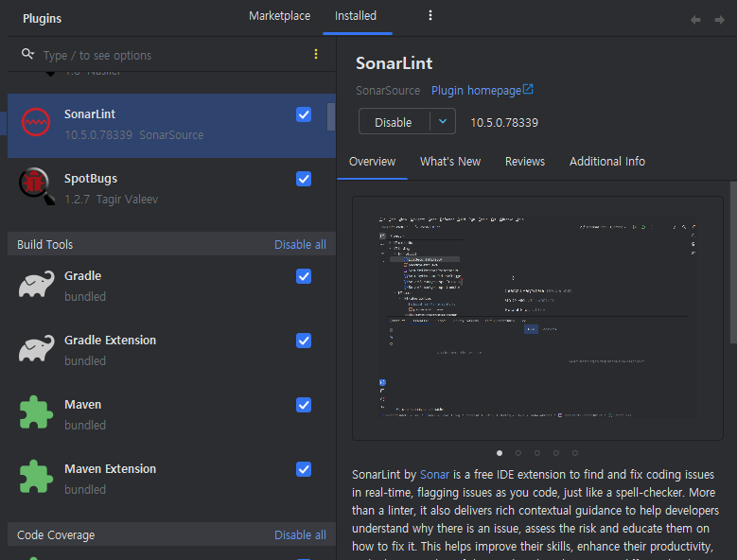This screenshot has height=560, width=737.
Task: Open the yellow search filter options menu
Action: click(316, 55)
